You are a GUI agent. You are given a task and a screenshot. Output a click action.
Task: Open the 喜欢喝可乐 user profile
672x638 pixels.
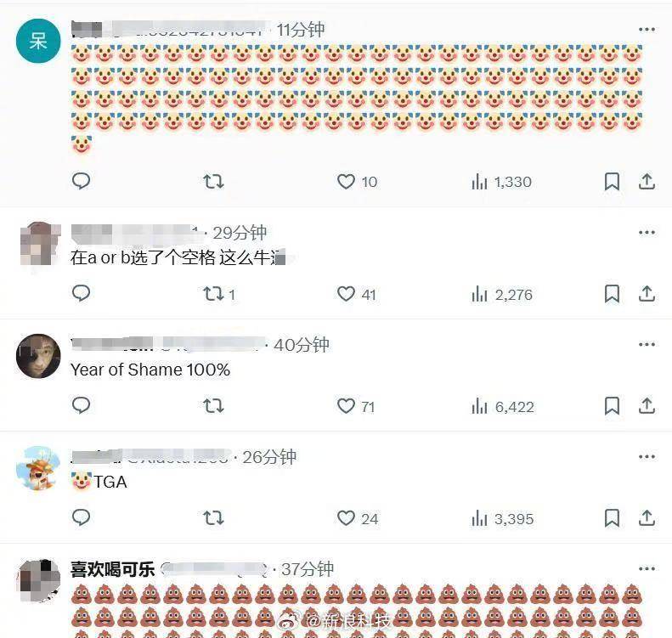point(112,569)
